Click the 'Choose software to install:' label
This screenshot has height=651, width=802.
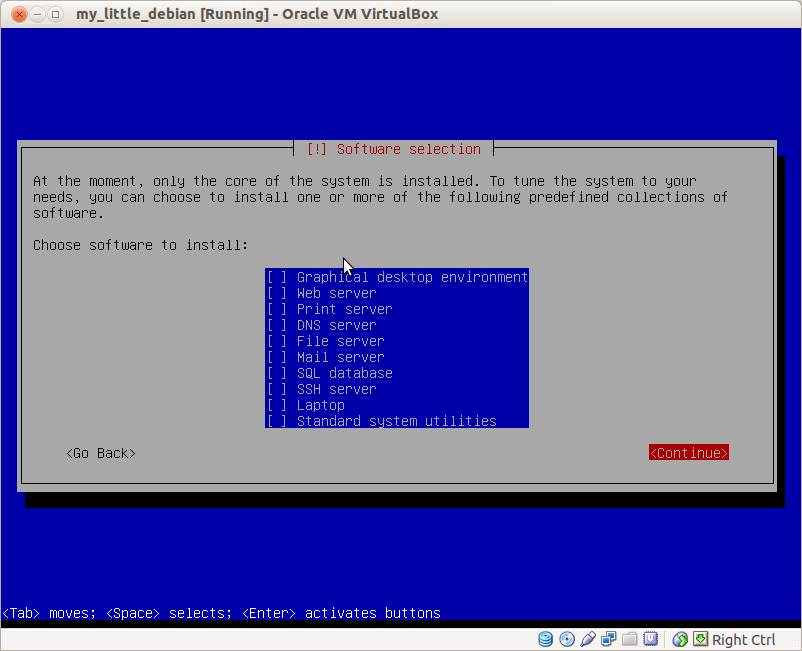point(141,245)
